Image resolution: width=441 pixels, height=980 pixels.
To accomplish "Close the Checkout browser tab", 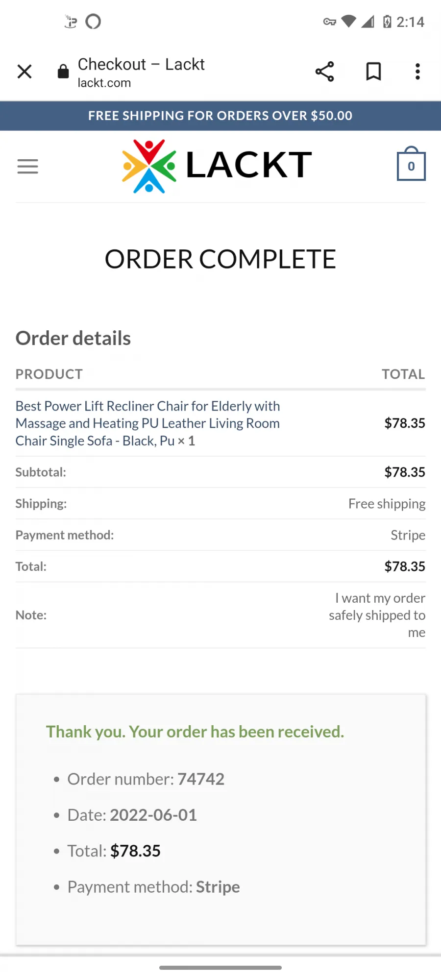I will click(x=24, y=72).
